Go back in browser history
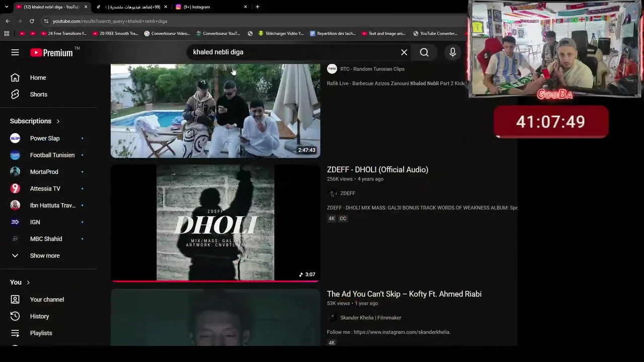 [x=8, y=21]
